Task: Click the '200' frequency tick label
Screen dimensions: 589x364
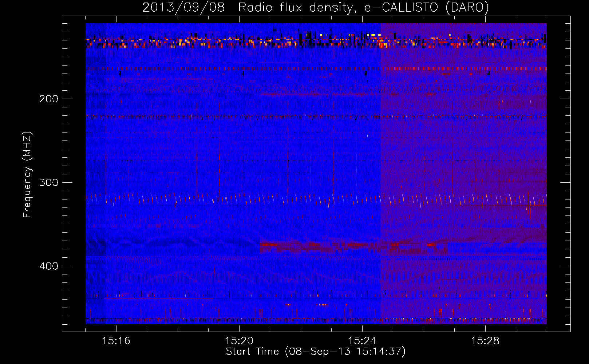Action: tap(49, 99)
